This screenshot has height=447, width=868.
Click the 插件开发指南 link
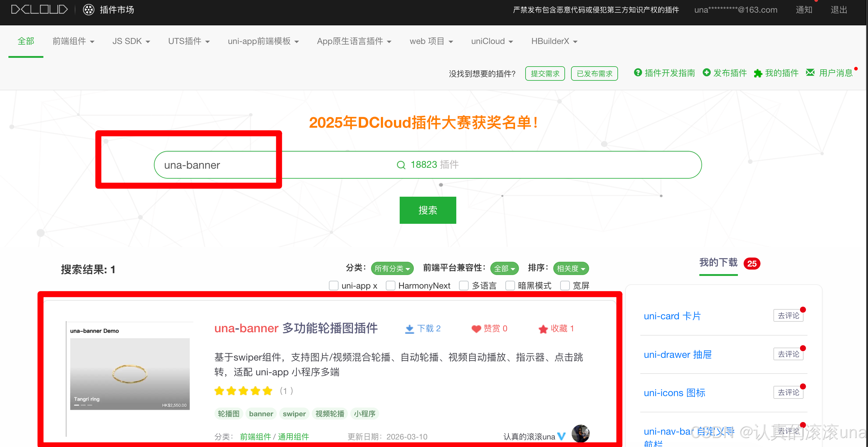(x=669, y=73)
